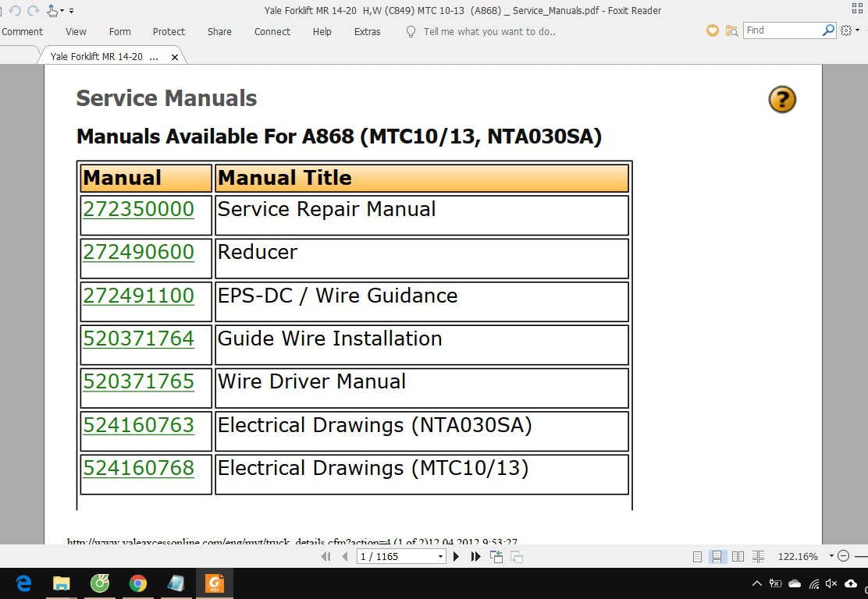
Task: Show hidden system tray icons chevron
Action: pyautogui.click(x=756, y=583)
